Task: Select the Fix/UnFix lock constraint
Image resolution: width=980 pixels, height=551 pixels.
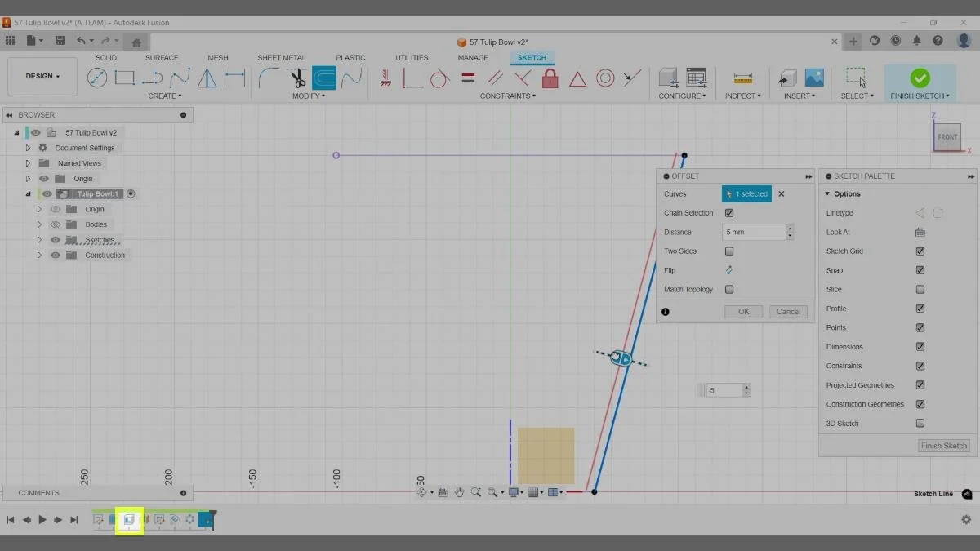Action: (550, 78)
